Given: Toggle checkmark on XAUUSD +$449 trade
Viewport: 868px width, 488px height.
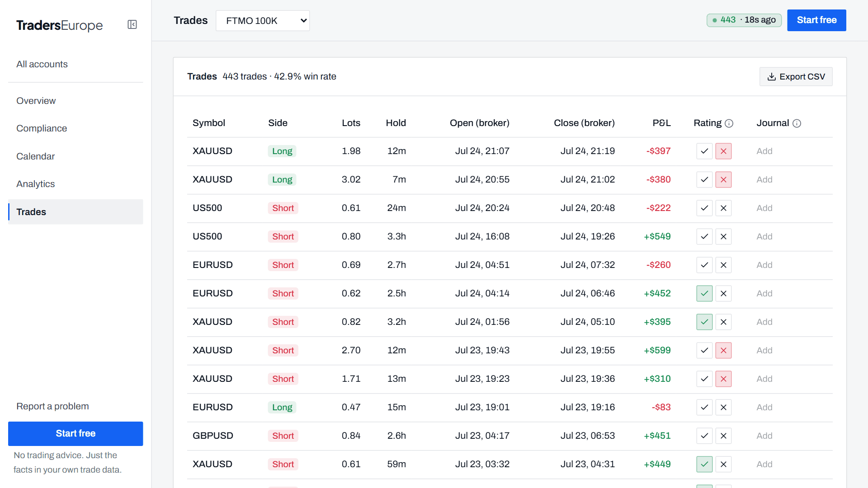Looking at the screenshot, I should point(704,465).
